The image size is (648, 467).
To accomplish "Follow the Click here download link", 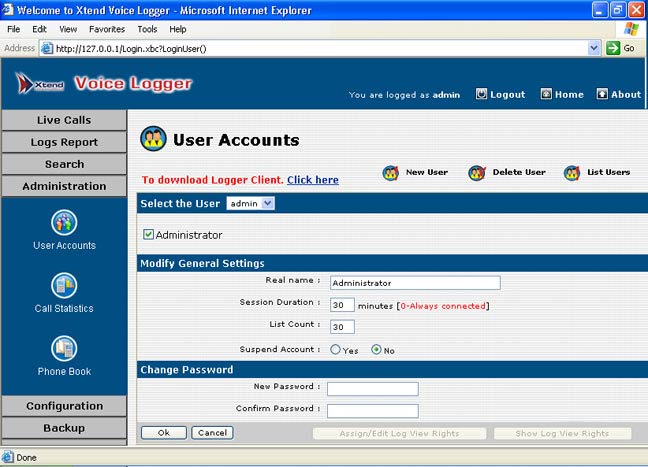I will pos(313,180).
